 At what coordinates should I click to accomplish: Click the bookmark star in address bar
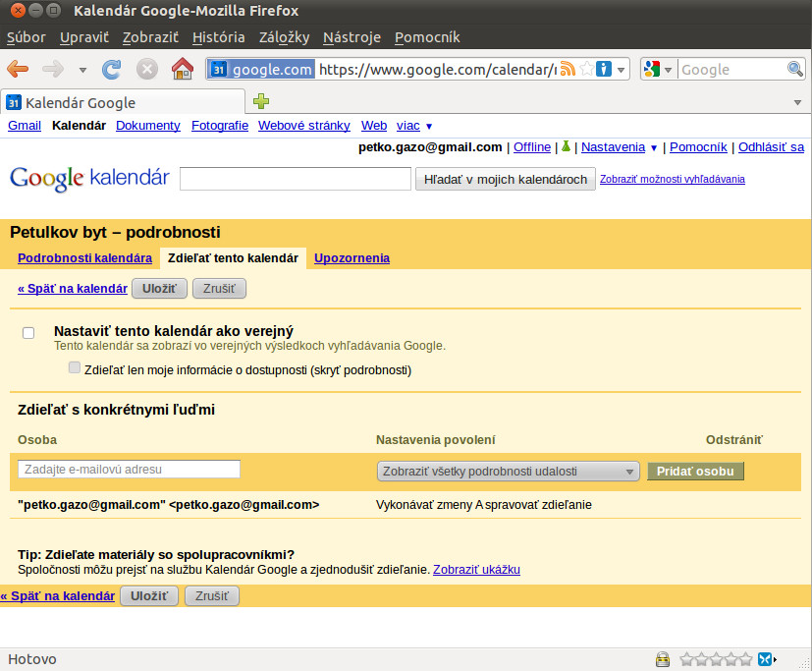pos(587,69)
